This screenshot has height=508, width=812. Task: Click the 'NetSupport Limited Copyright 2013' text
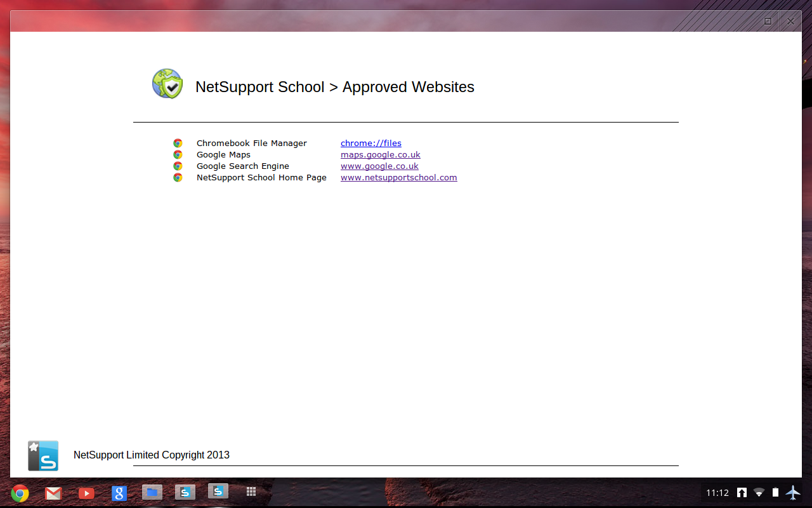click(152, 455)
